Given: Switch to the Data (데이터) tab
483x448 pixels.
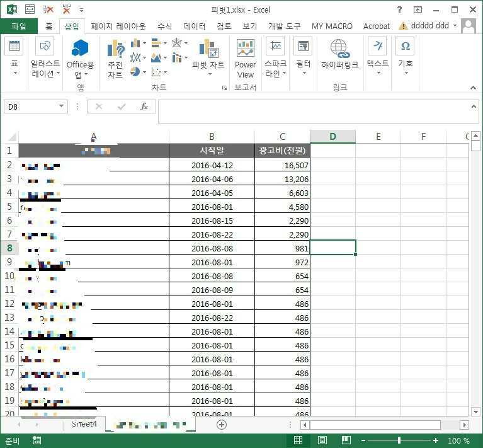Looking at the screenshot, I should (195, 26).
